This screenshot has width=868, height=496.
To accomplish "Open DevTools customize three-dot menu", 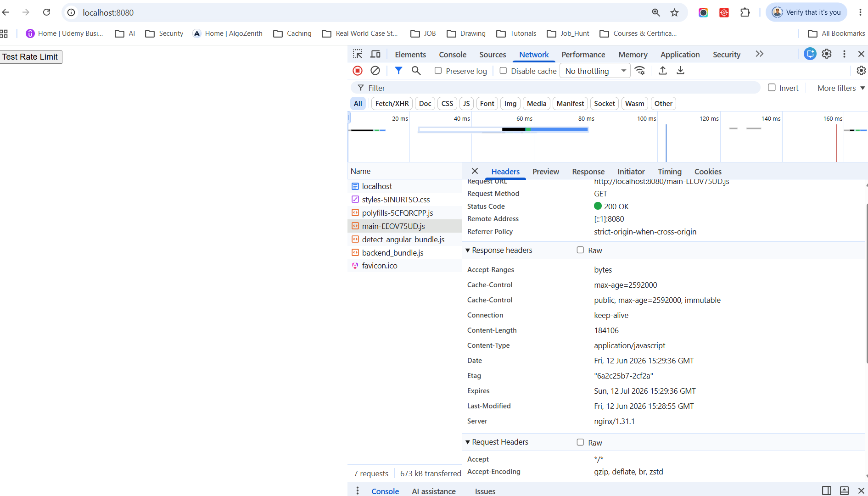I will [x=844, y=54].
